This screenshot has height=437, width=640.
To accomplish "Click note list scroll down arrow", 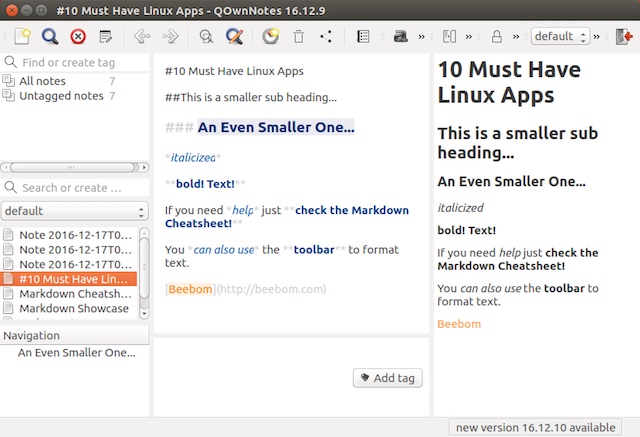I will 144,313.
